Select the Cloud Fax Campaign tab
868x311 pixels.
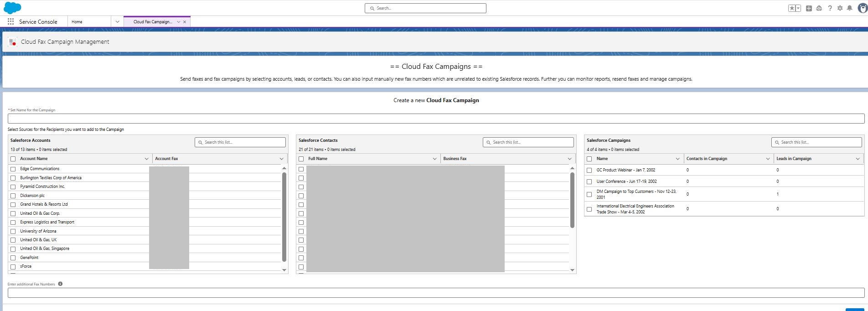click(x=153, y=21)
